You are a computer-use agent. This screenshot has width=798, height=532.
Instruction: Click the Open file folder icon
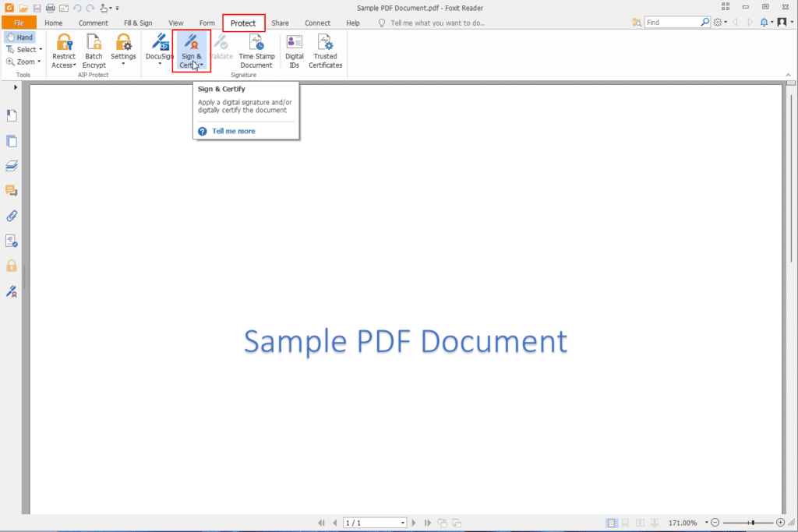(23, 8)
